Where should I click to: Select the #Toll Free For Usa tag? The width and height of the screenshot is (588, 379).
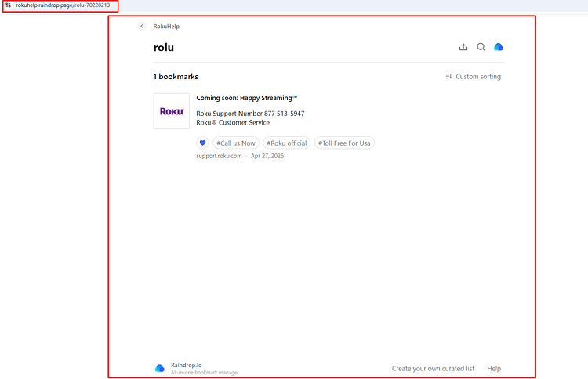pos(344,143)
